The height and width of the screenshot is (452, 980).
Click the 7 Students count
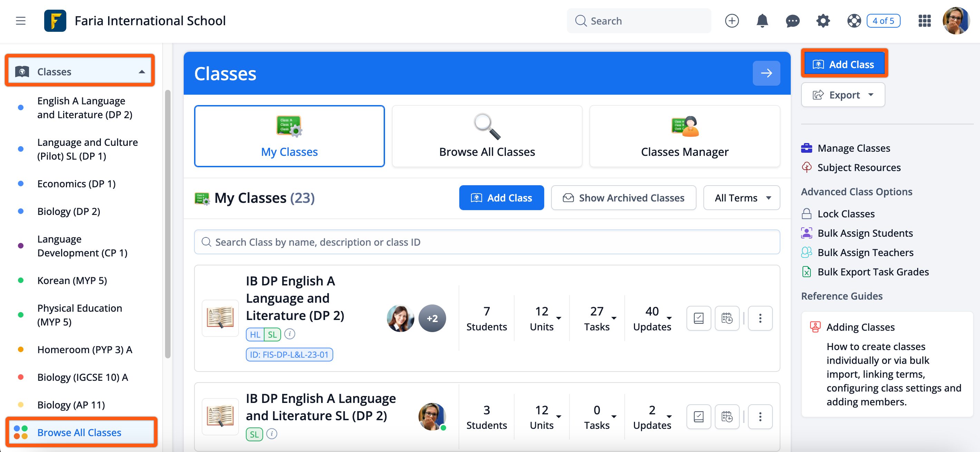486,318
